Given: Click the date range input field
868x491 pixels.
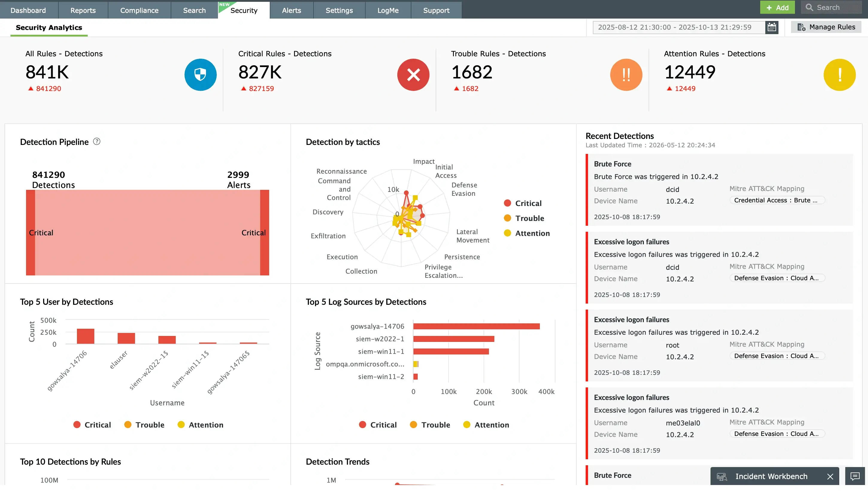Looking at the screenshot, I should coord(679,27).
